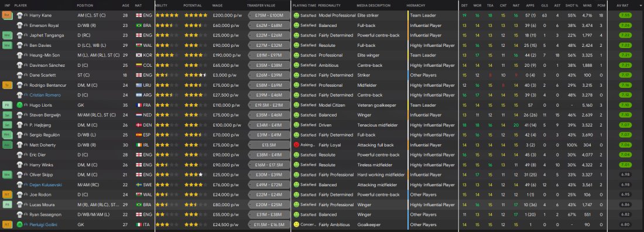Click Emerson Royal's 7.26 average rating badge

[x=625, y=26]
